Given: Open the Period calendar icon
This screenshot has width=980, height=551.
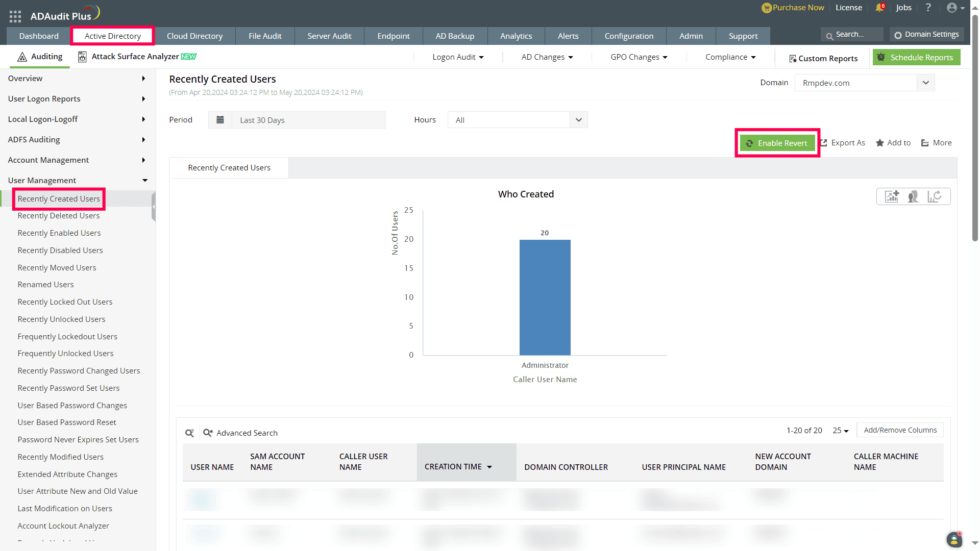Looking at the screenshot, I should (x=220, y=120).
